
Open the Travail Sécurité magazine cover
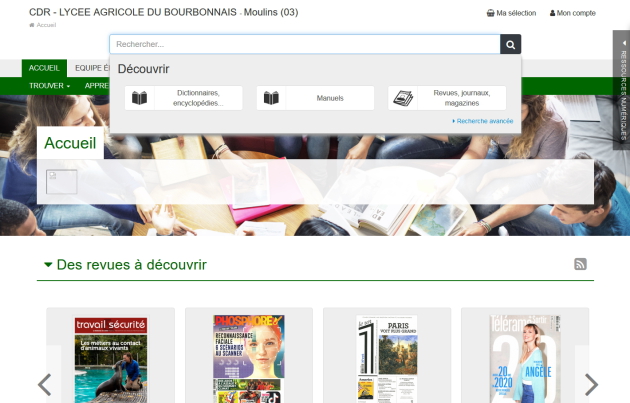[110, 360]
